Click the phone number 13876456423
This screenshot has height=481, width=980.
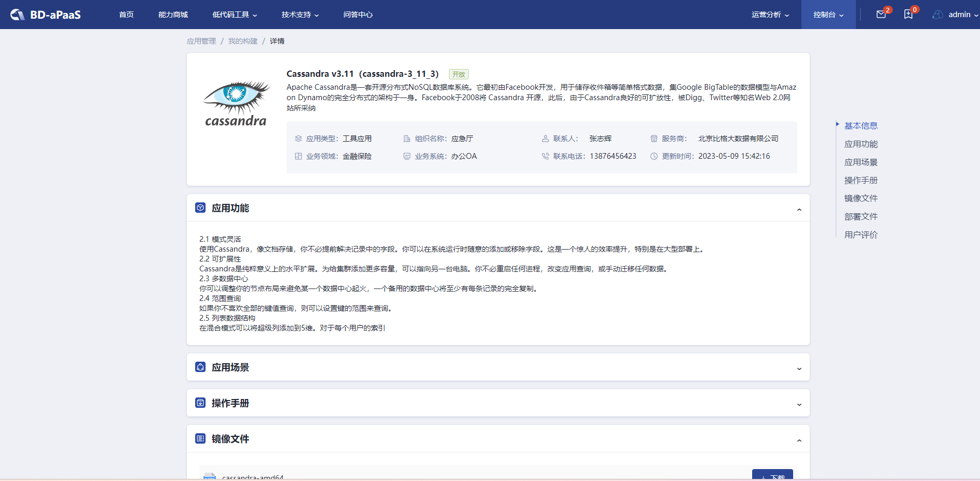click(x=613, y=156)
